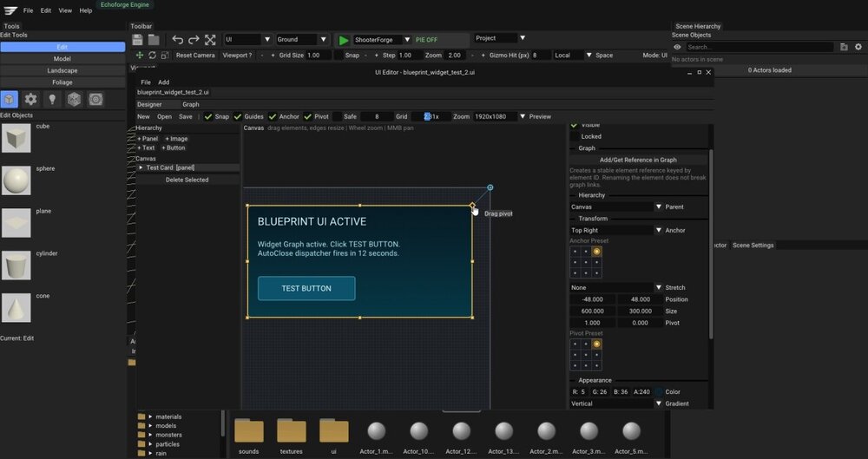Click the folder icon next to the scene search

click(x=844, y=47)
